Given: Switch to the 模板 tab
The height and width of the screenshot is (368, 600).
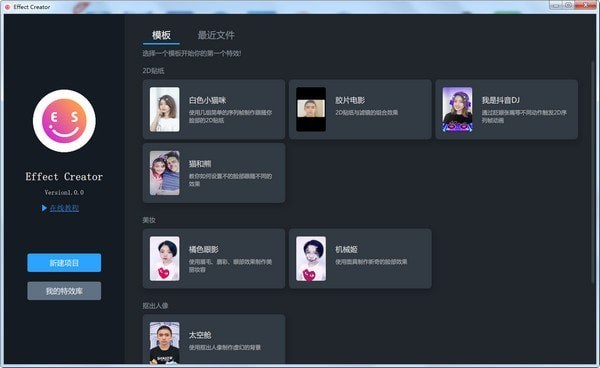Looking at the screenshot, I should tap(161, 35).
